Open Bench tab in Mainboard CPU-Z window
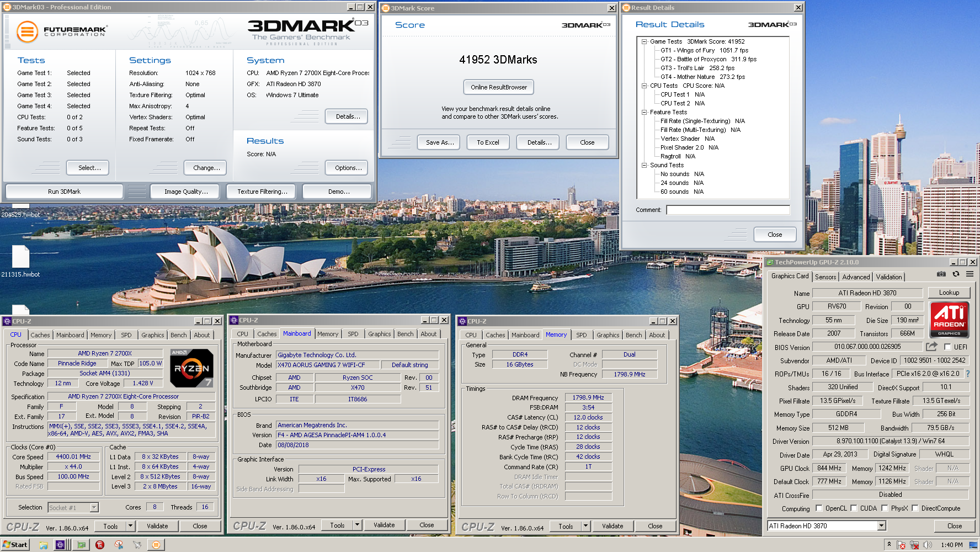Screen dimensions: 980x552 coord(406,334)
